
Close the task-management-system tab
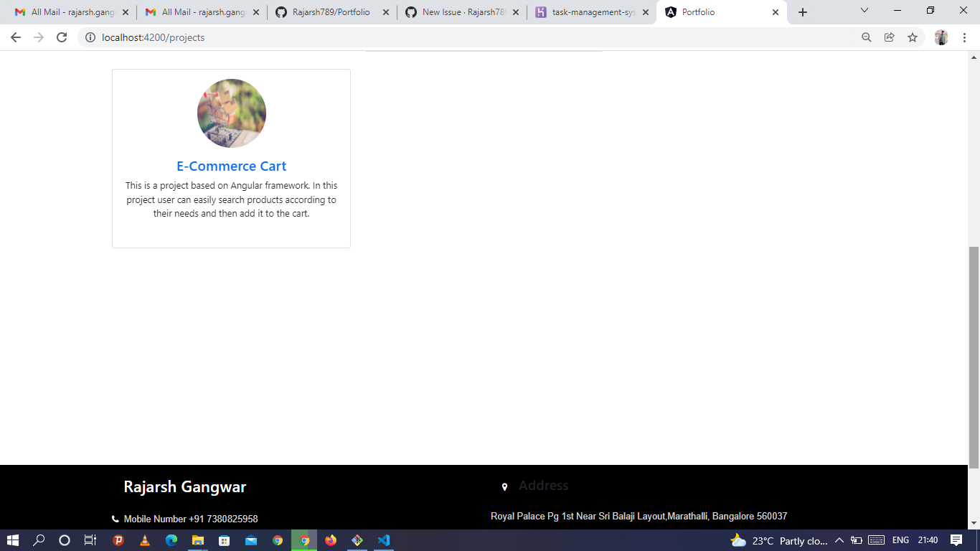coord(645,12)
